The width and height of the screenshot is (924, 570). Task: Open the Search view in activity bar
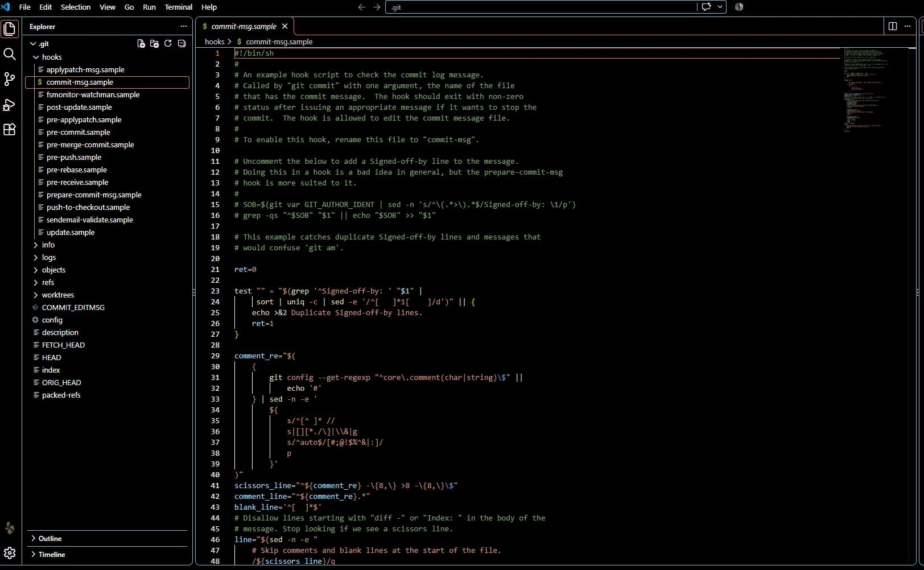click(10, 54)
